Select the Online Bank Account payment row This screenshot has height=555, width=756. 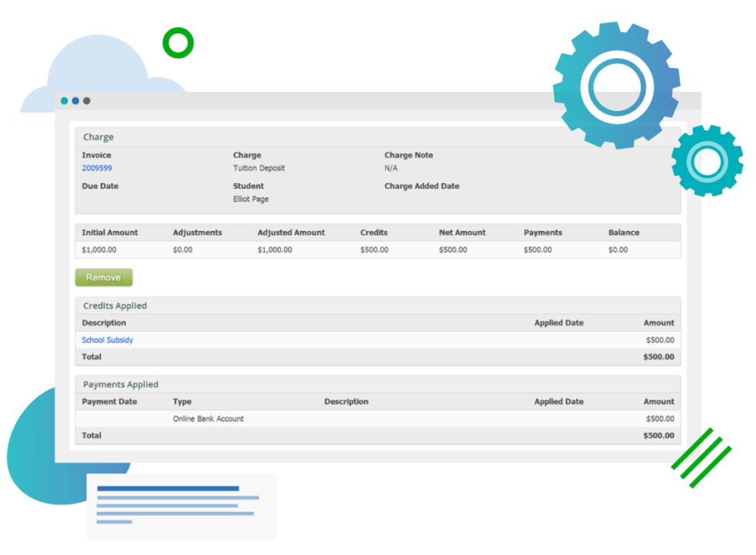point(377,419)
